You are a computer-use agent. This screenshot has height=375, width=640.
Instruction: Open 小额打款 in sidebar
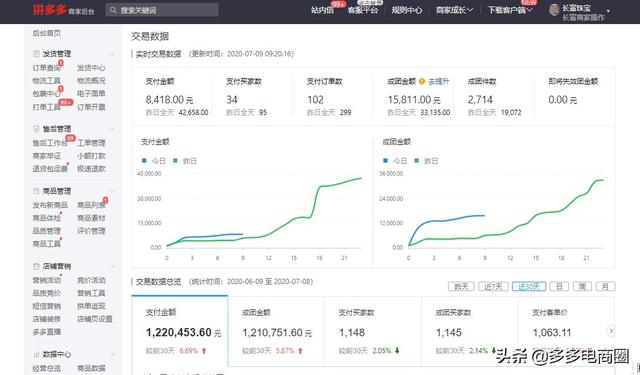[91, 156]
